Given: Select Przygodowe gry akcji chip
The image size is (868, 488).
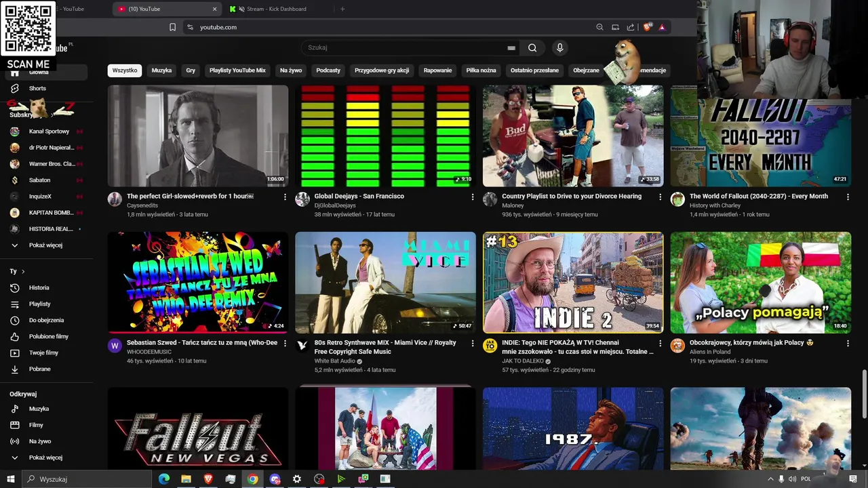Looking at the screenshot, I should pyautogui.click(x=382, y=70).
